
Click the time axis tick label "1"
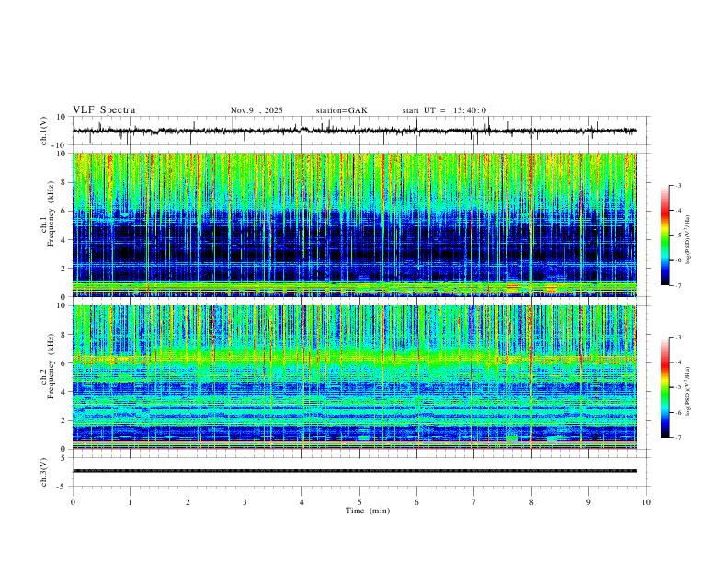click(x=130, y=502)
